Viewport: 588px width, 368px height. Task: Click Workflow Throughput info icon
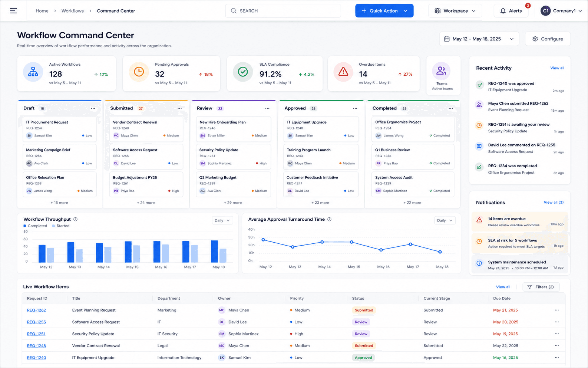pos(76,219)
